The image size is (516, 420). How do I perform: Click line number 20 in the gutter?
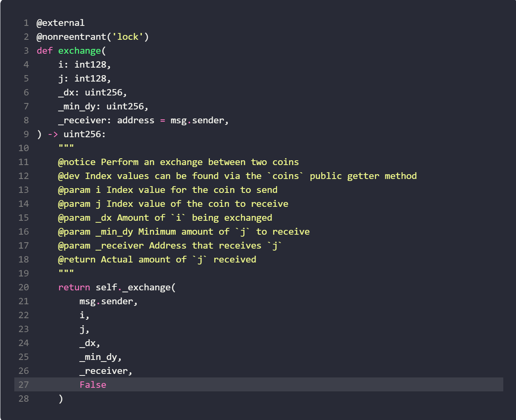24,287
